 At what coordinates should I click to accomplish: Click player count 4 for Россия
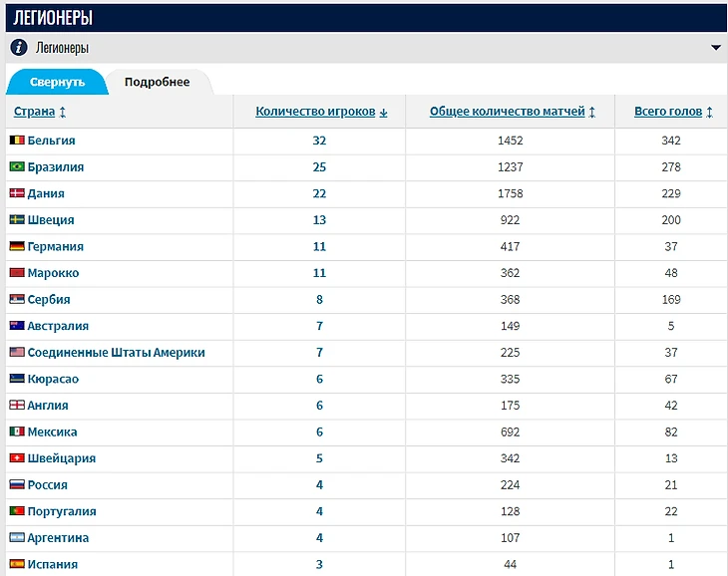point(319,485)
